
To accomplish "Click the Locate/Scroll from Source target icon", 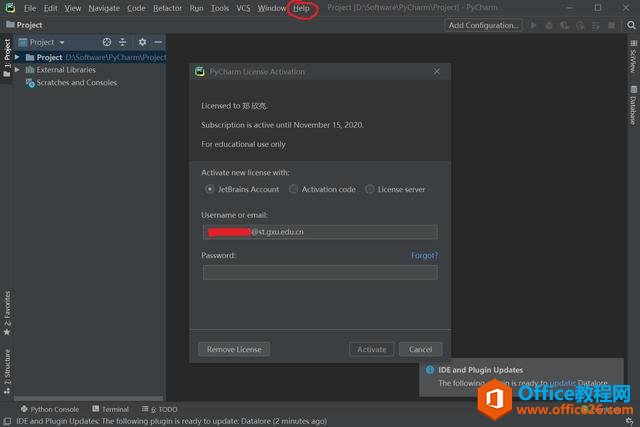I will tap(107, 42).
